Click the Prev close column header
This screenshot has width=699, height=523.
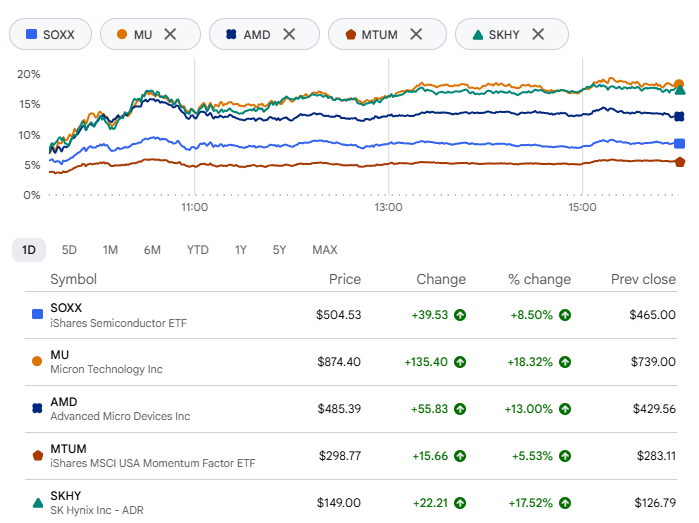coord(643,279)
